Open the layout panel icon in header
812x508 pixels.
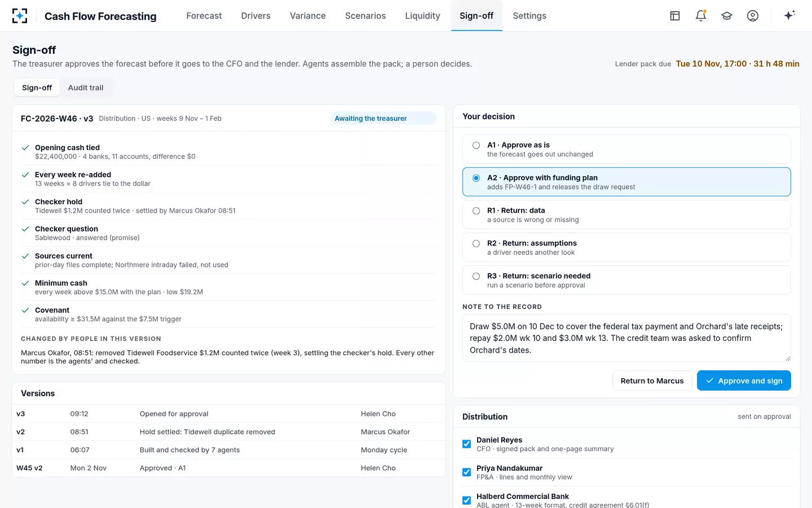675,16
